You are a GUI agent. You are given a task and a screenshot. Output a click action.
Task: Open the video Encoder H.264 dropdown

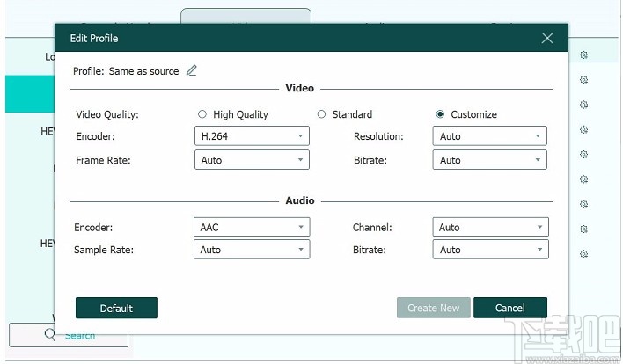click(x=252, y=136)
